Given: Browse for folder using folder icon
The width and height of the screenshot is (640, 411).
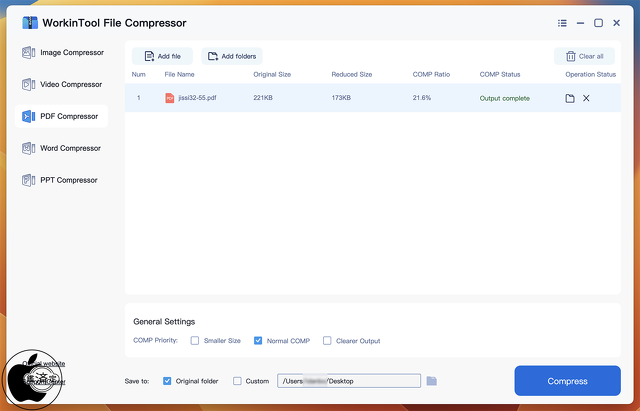Looking at the screenshot, I should coord(431,381).
